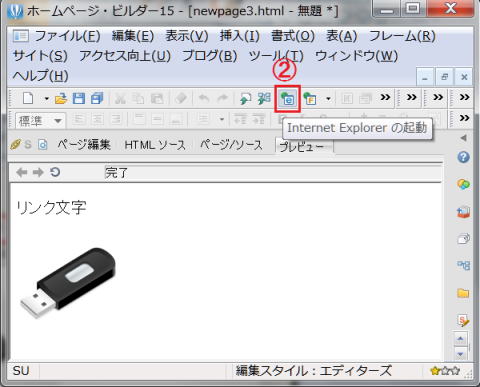Launch Firefox browser preview icon

tap(310, 99)
